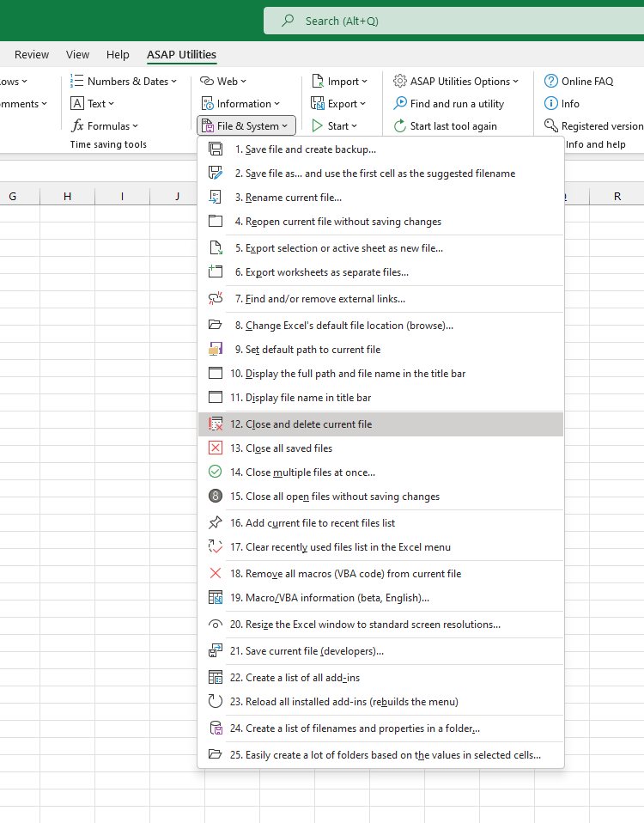This screenshot has width=644, height=823.
Task: Click the window icon for Display file name in title bar
Action: click(215, 398)
